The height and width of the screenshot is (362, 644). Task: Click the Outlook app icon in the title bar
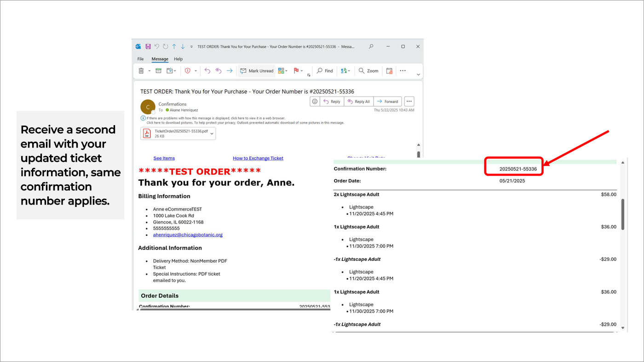click(138, 46)
